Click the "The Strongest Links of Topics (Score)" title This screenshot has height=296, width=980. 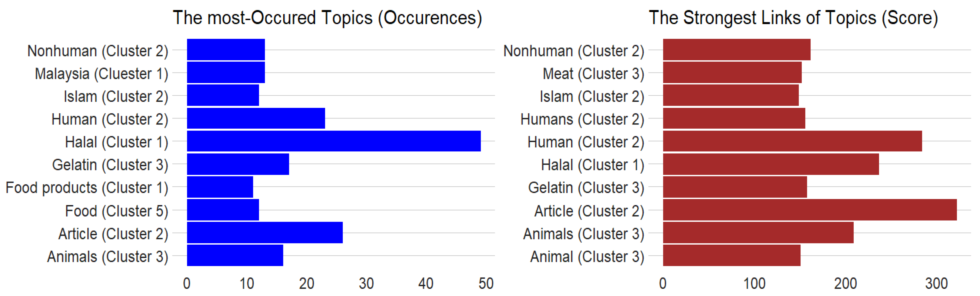(x=793, y=18)
